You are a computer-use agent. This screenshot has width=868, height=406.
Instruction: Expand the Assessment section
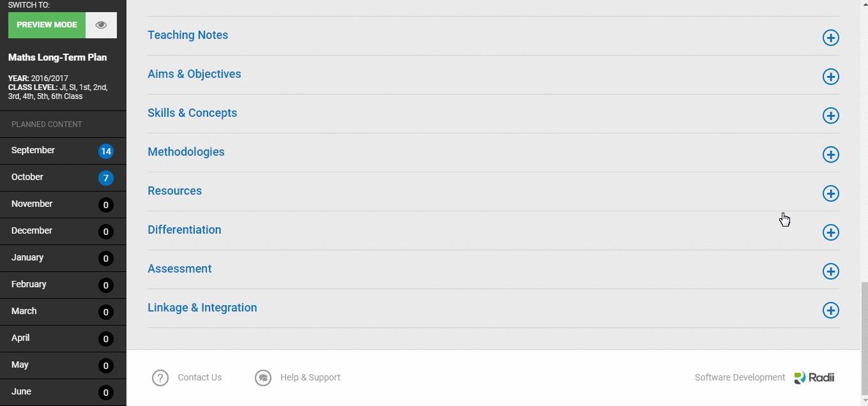pyautogui.click(x=830, y=271)
